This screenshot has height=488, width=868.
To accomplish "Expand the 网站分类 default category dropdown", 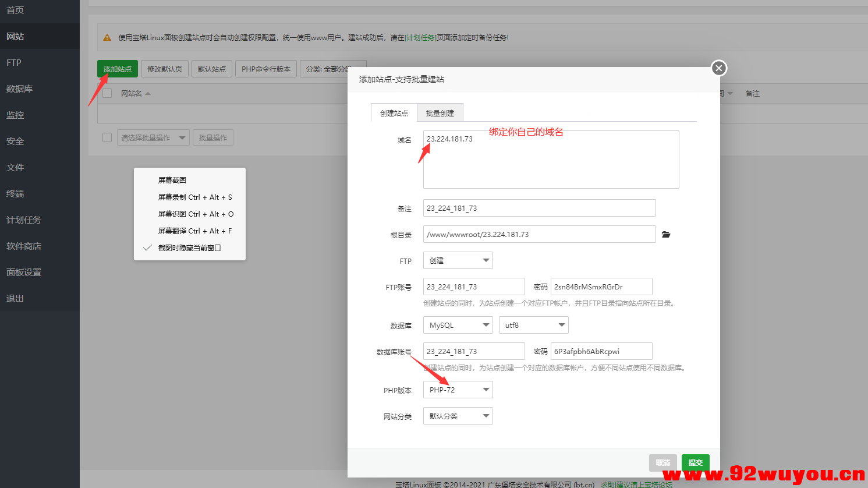I will [x=458, y=415].
